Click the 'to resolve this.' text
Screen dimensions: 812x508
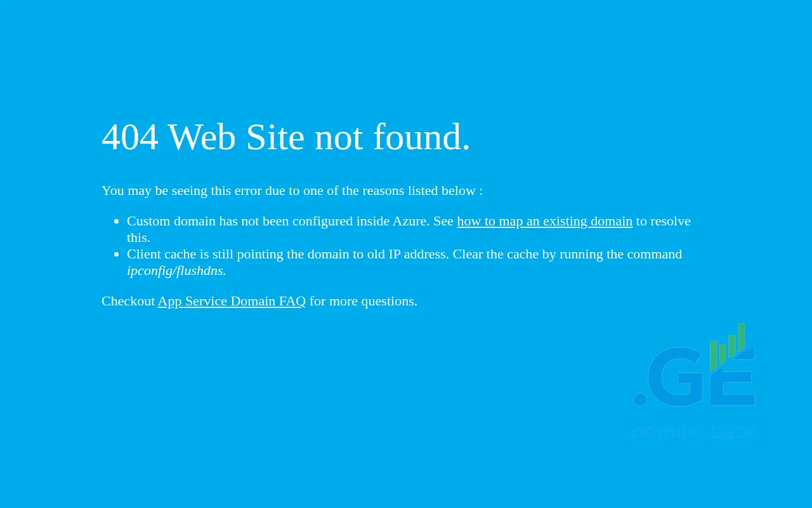409,229
